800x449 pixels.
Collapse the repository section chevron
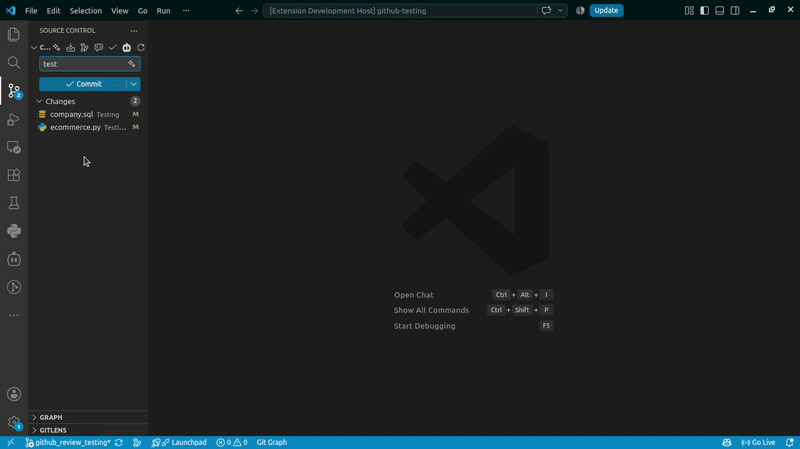(34, 47)
